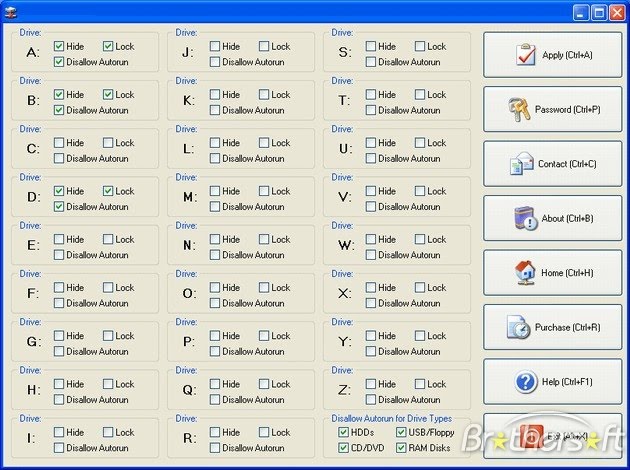Uncheck Hide for drive B:
This screenshot has height=470, width=630.
[x=59, y=94]
